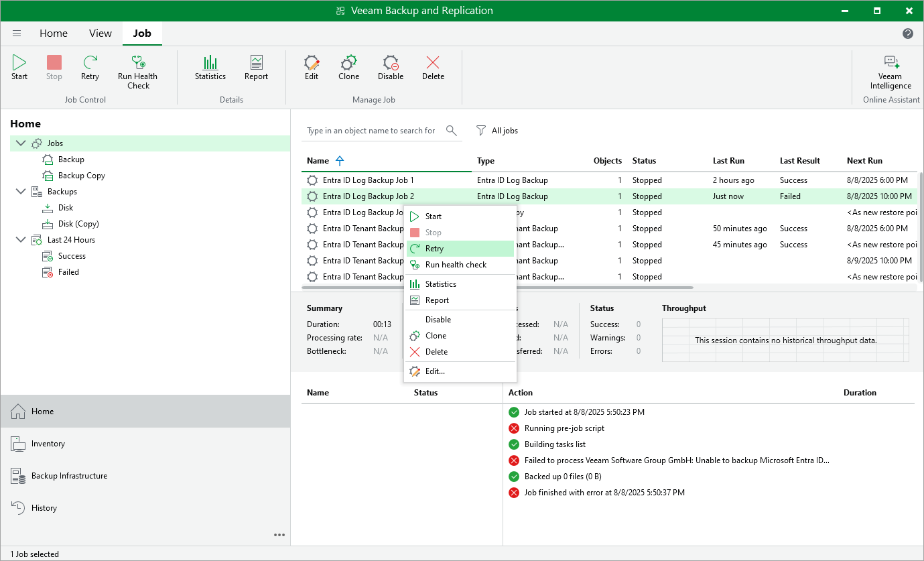Select Entra ID Log Backup Job 2 row
Screen dimensions: 924x561
pos(610,196)
